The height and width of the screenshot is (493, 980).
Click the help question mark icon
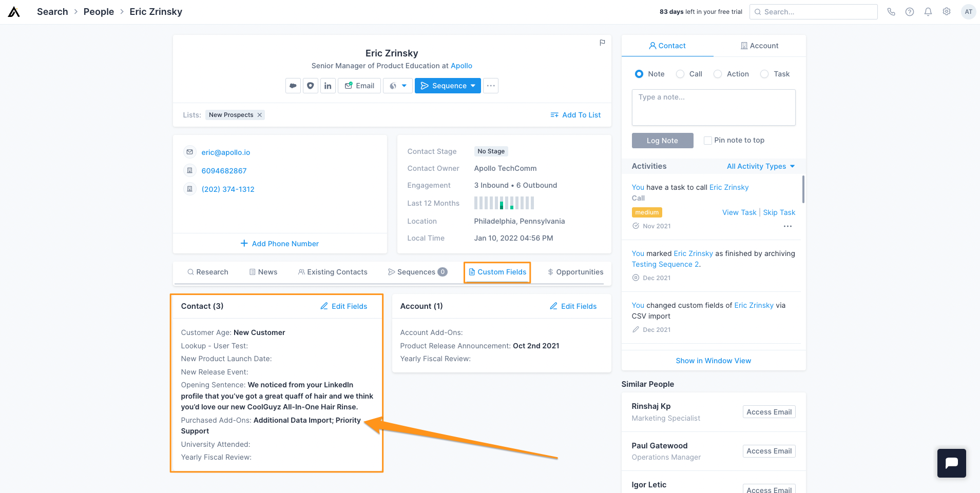coord(910,11)
